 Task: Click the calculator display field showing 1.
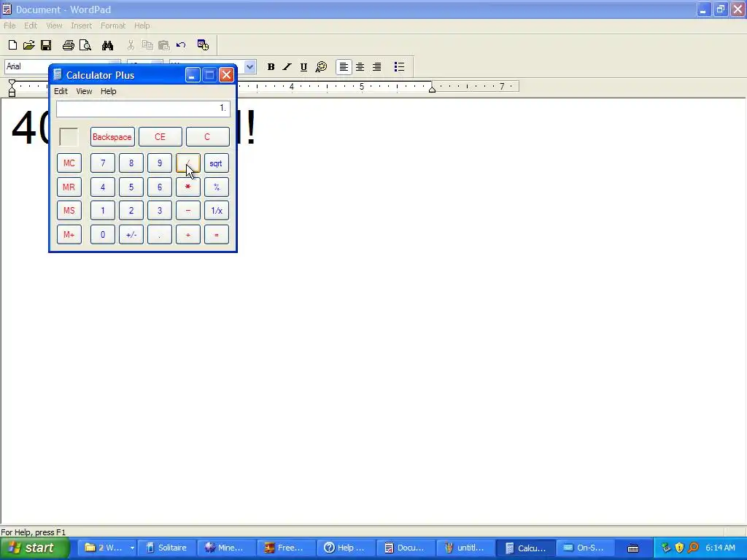coord(143,109)
